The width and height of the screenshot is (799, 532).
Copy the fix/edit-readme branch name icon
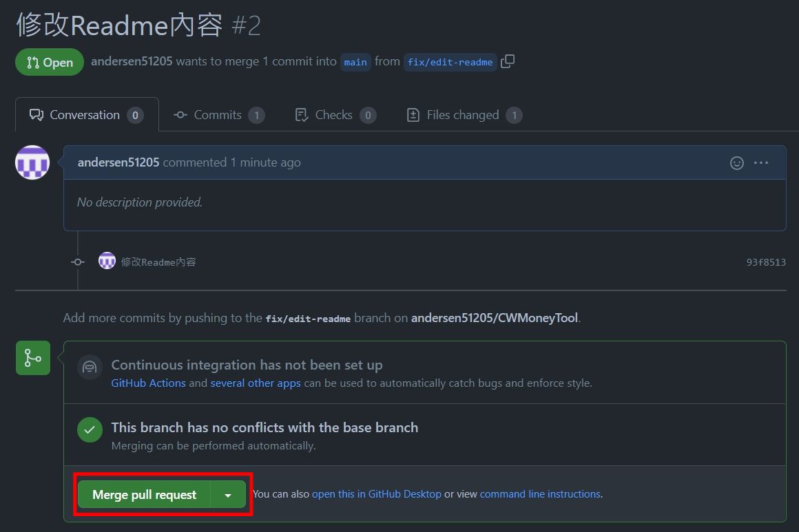pos(508,62)
